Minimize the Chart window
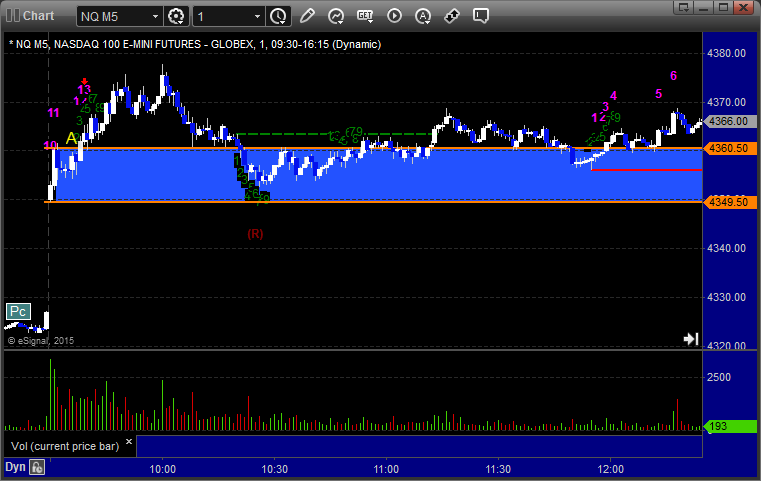Image resolution: width=761 pixels, height=481 pixels. (704, 7)
